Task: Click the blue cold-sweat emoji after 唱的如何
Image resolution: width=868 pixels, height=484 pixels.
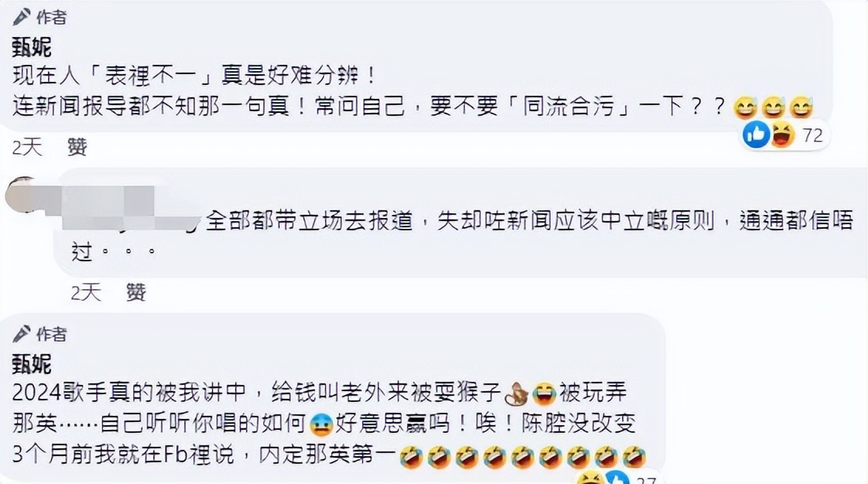Action: (322, 424)
